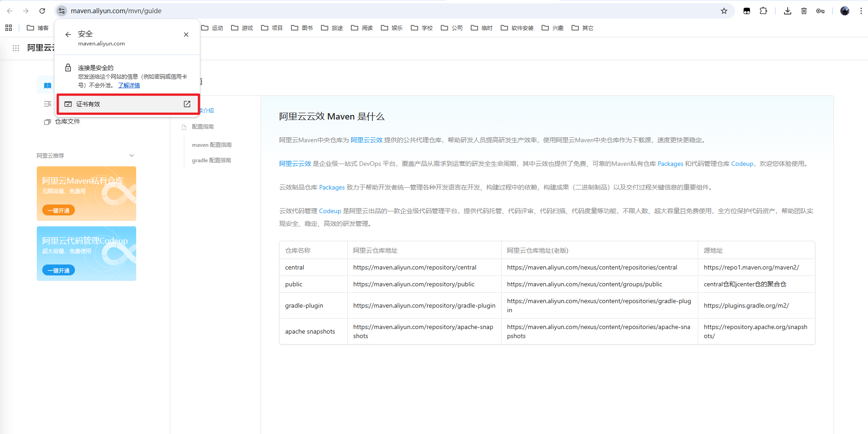
Task: Click 一键开通 on Maven私有仓库 card
Action: pos(59,210)
